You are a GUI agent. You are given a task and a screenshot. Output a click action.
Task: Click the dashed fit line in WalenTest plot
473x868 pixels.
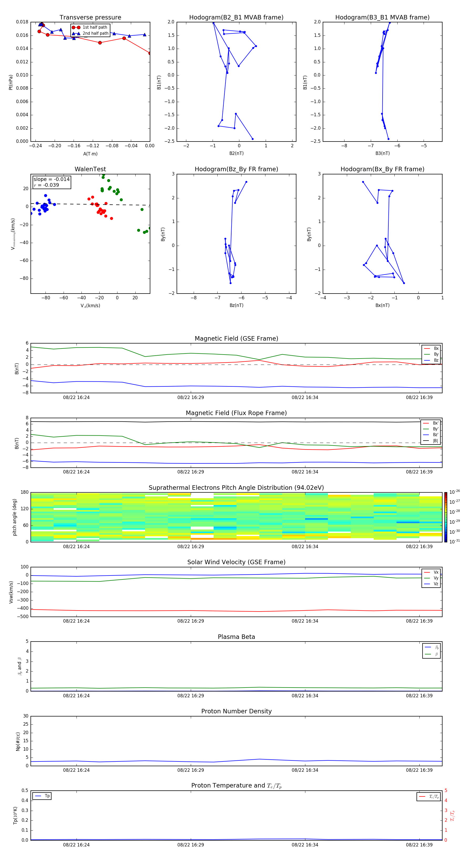pyautogui.click(x=90, y=204)
